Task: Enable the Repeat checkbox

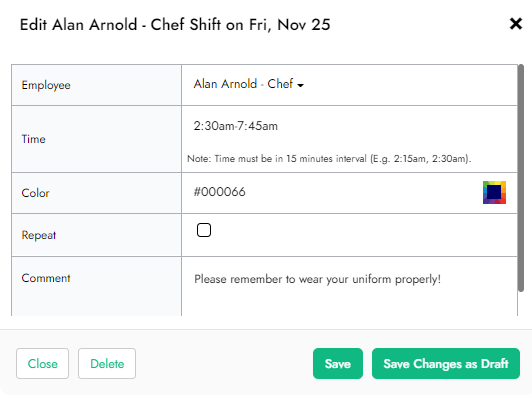Action: click(204, 230)
